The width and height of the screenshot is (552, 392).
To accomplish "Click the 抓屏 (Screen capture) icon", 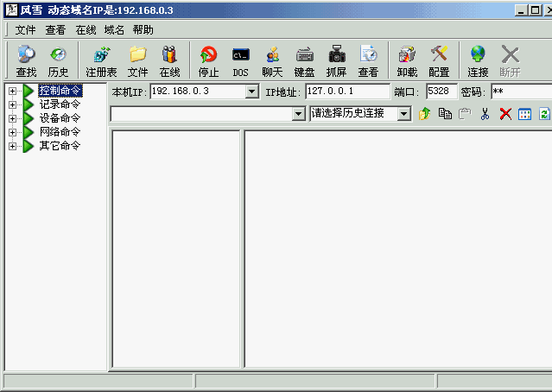I will [x=337, y=60].
